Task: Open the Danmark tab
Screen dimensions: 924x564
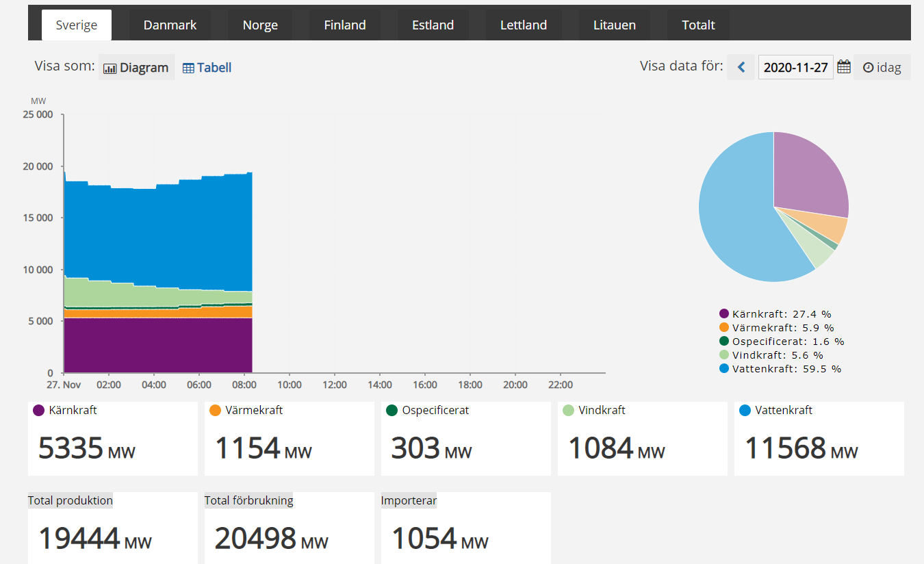Action: (x=170, y=25)
